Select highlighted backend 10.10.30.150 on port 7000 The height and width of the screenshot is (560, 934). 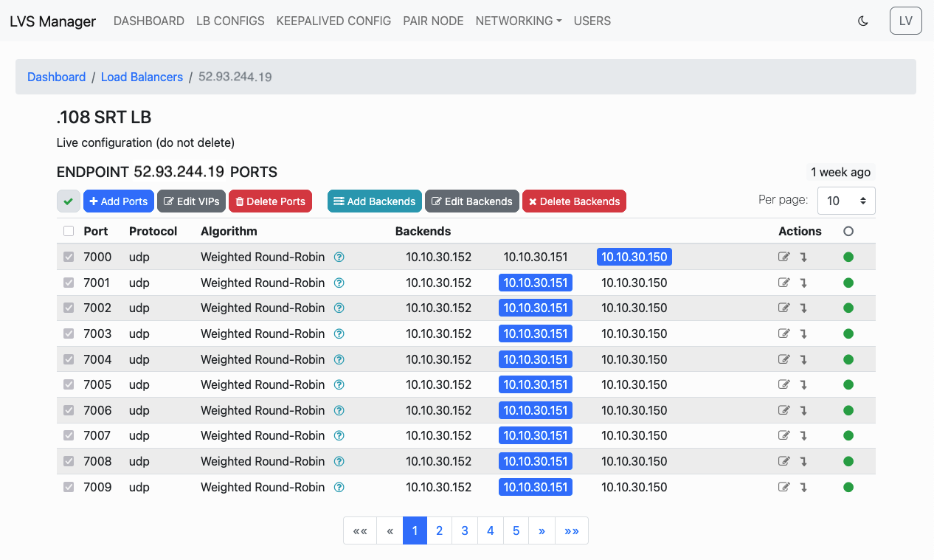point(634,257)
